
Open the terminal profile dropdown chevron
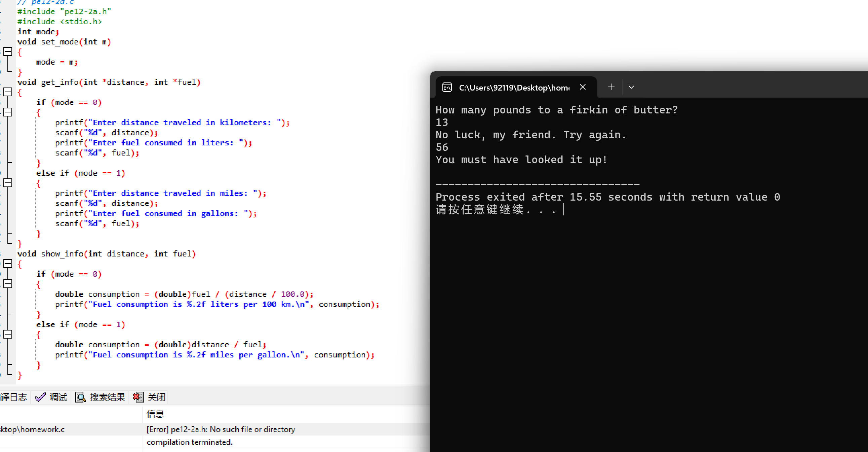631,88
